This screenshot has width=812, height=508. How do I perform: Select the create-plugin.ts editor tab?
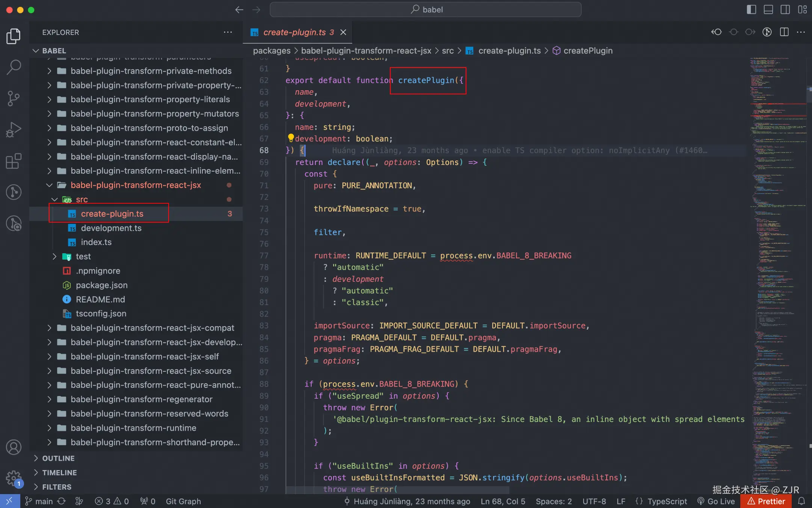point(294,32)
